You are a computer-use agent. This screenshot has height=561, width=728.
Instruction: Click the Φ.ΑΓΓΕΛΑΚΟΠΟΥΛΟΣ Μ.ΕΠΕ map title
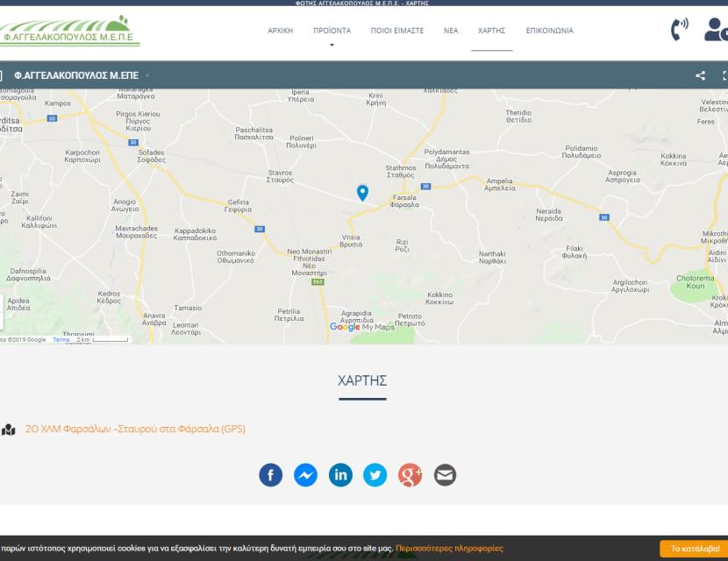click(x=76, y=75)
